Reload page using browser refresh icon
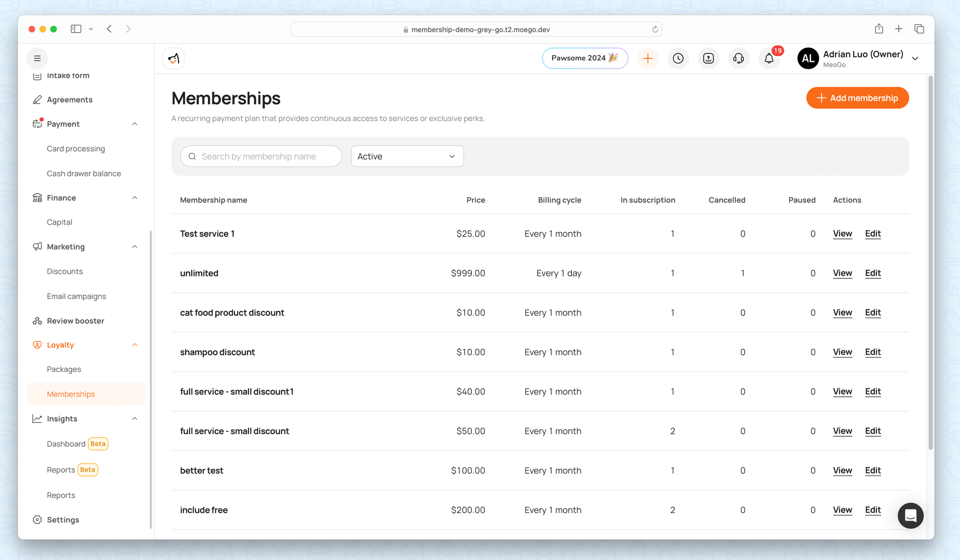This screenshot has width=960, height=560. pos(655,29)
